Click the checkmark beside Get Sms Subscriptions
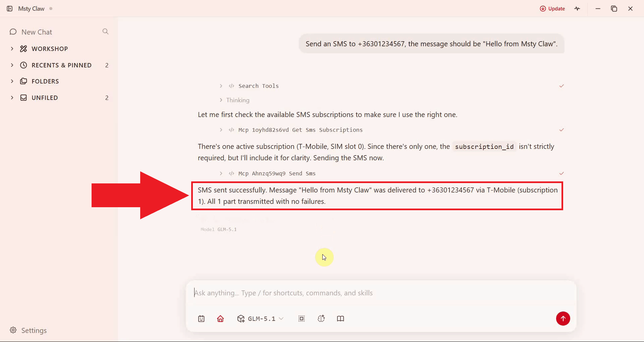 (561, 130)
